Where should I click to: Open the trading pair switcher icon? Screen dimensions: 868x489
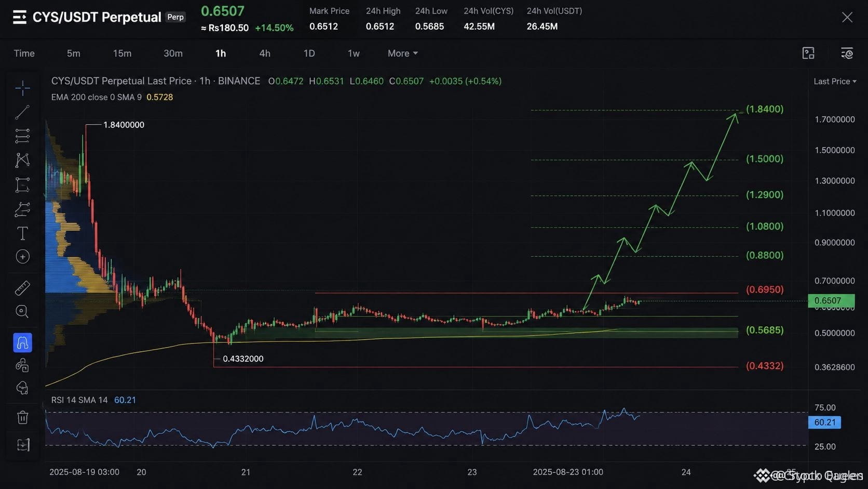click(x=19, y=17)
